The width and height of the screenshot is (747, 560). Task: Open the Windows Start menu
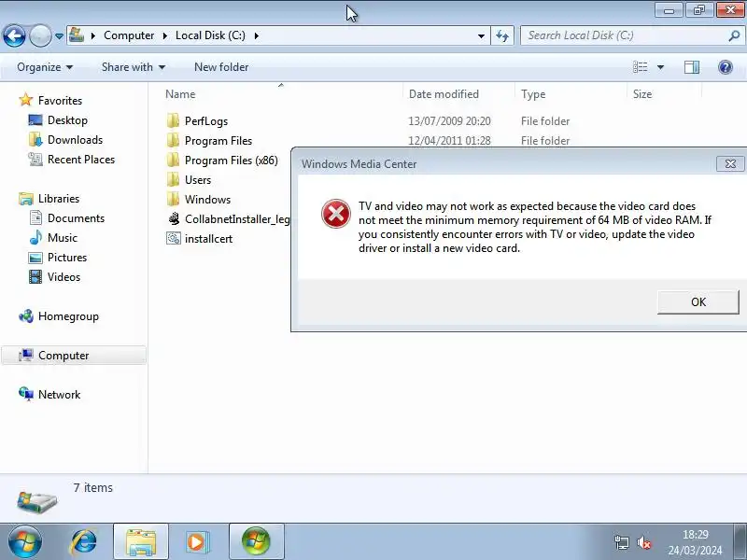[x=25, y=541]
